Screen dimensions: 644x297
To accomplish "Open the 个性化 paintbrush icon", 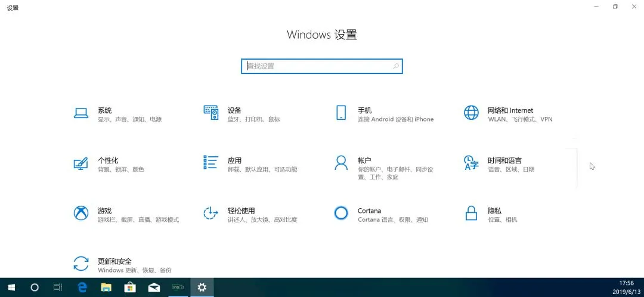I will [x=81, y=163].
